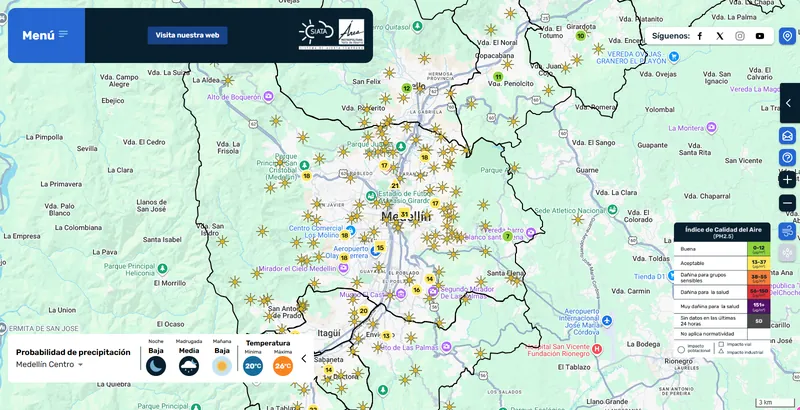Open the Menú hamburger button

point(46,35)
